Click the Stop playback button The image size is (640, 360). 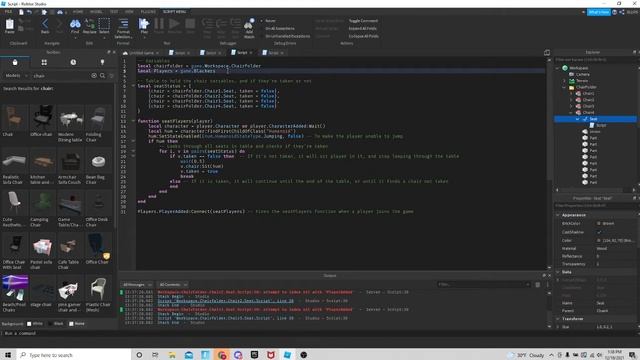pyautogui.click(x=190, y=25)
